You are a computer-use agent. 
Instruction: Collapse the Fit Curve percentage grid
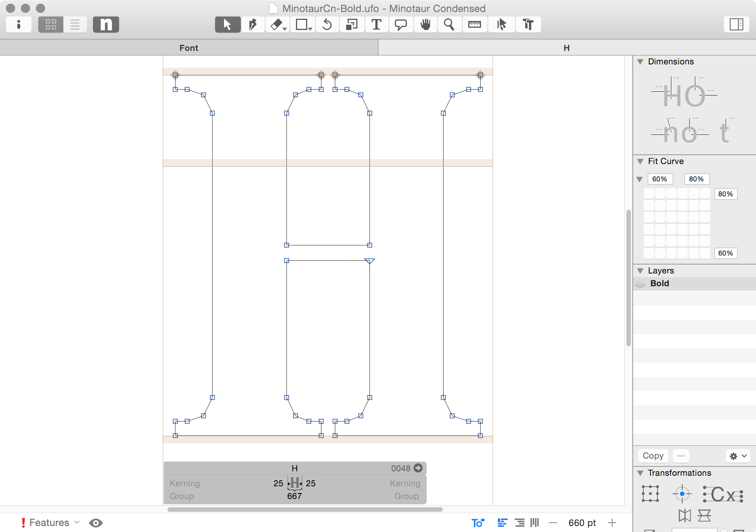(640, 179)
